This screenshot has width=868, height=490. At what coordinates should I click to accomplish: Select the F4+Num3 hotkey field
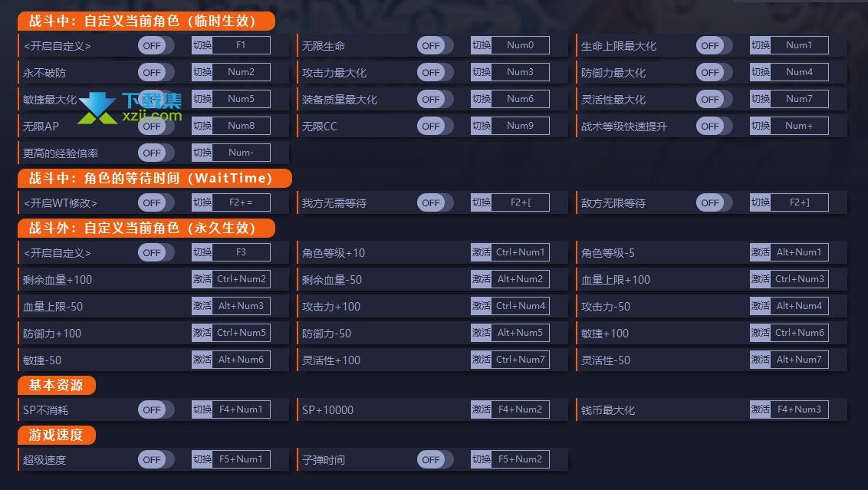[799, 409]
